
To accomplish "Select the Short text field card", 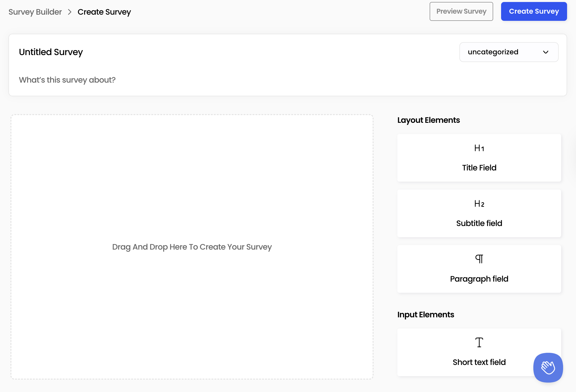I will (479, 352).
